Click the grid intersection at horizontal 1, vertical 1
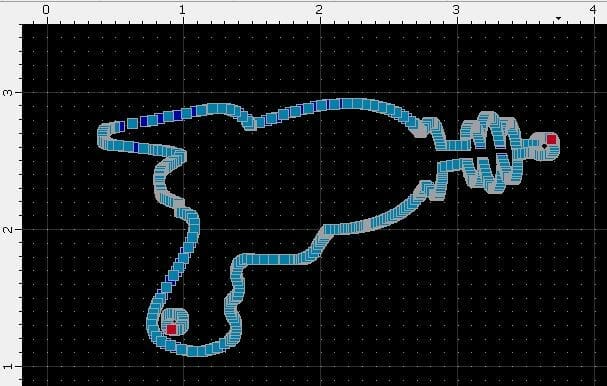 coord(184,366)
